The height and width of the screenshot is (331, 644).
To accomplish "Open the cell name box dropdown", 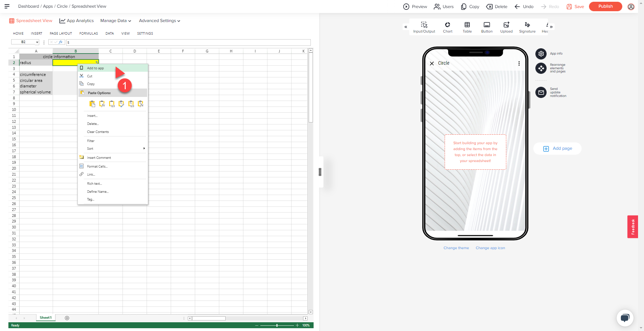I will [37, 42].
